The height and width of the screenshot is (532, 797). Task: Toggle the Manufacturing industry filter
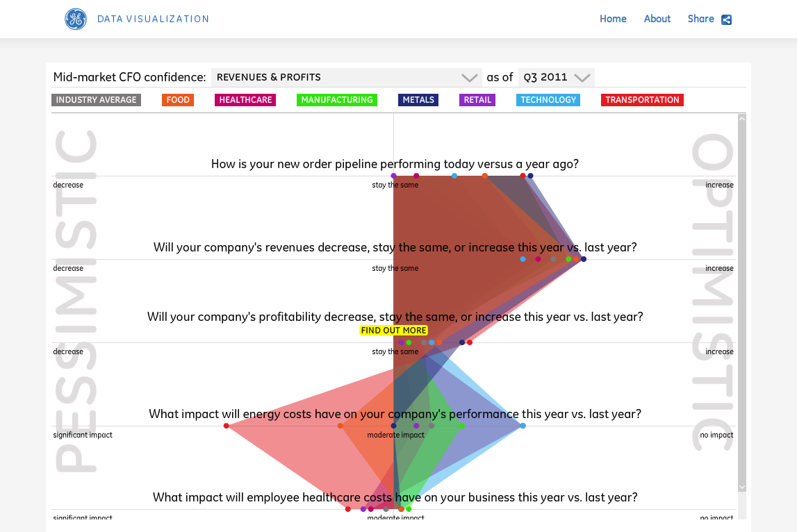(337, 100)
